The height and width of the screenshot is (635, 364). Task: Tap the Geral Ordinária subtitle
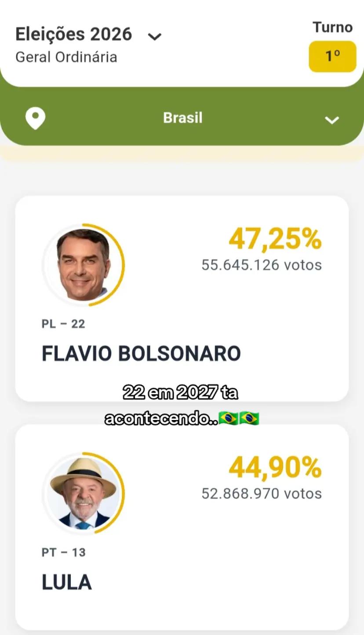(x=66, y=57)
